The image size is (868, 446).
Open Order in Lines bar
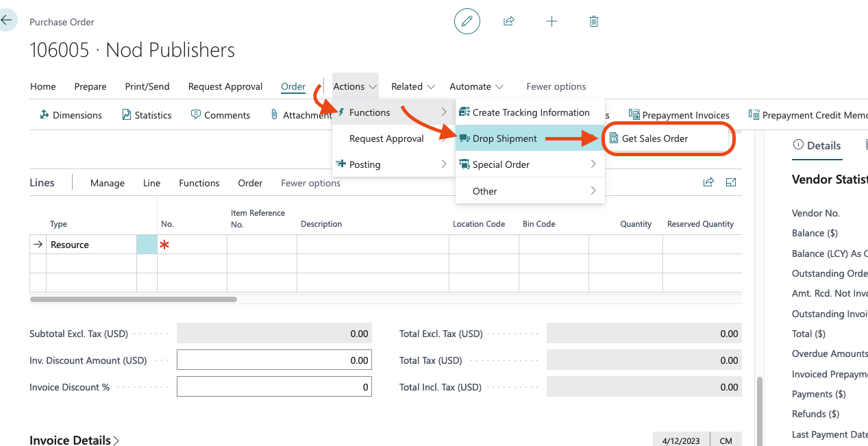(250, 183)
